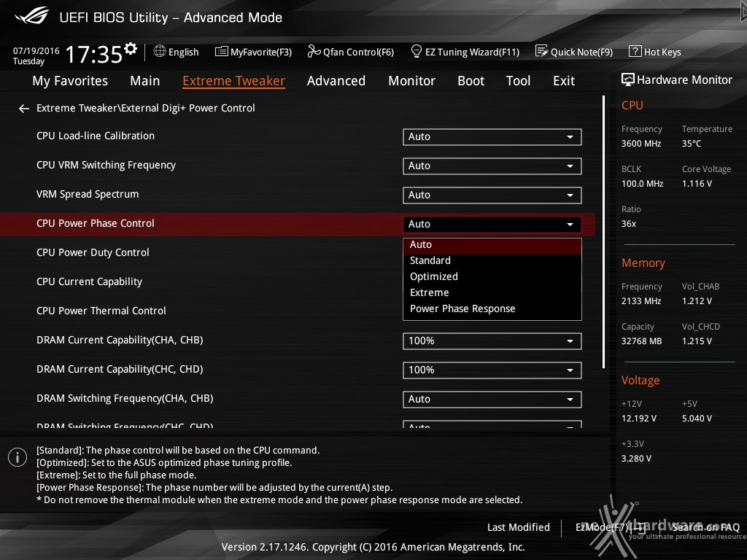Select the CPU Current Capability label

pyautogui.click(x=89, y=282)
